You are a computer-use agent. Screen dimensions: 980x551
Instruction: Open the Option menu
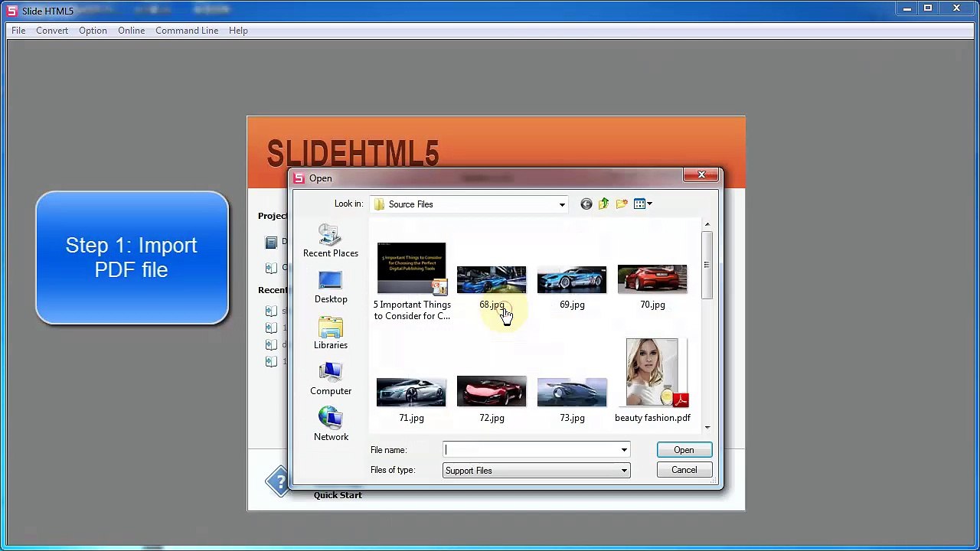tap(93, 31)
